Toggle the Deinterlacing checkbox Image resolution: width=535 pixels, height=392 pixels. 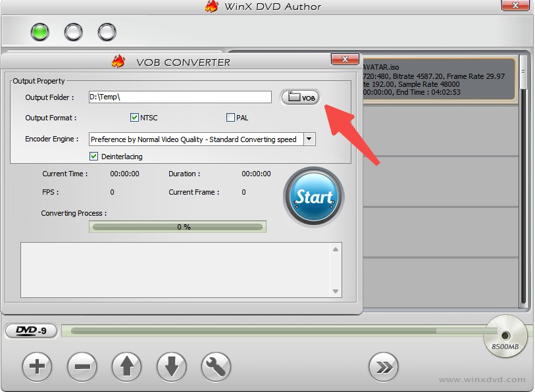tap(94, 157)
